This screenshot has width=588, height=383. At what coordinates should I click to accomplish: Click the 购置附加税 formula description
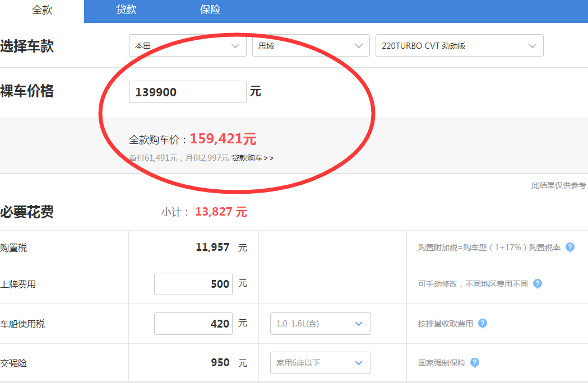[489, 247]
